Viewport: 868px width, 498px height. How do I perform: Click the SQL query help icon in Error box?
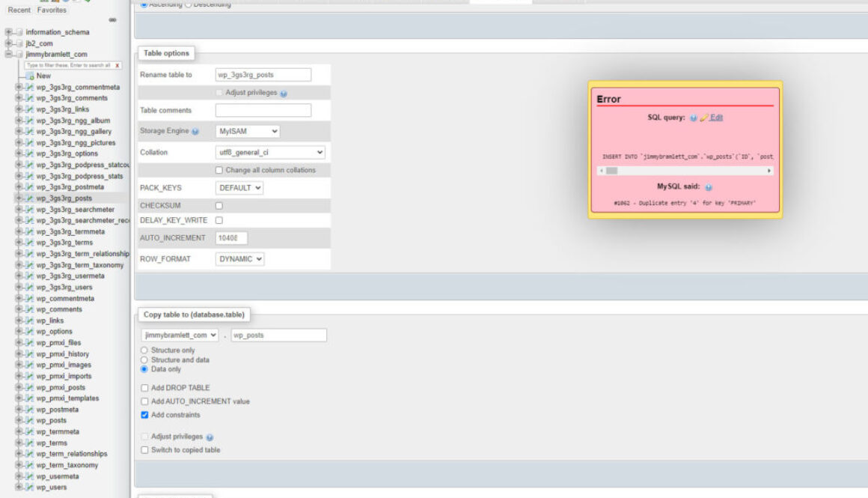coord(693,118)
